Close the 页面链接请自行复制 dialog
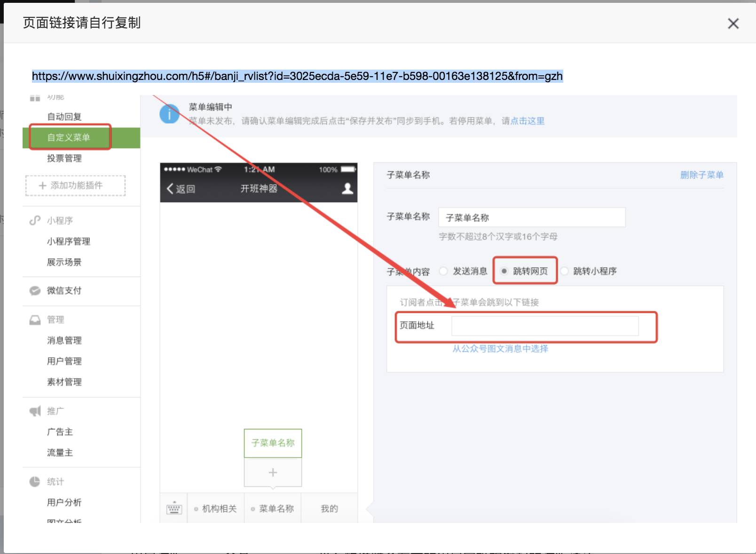756x554 pixels. (733, 23)
